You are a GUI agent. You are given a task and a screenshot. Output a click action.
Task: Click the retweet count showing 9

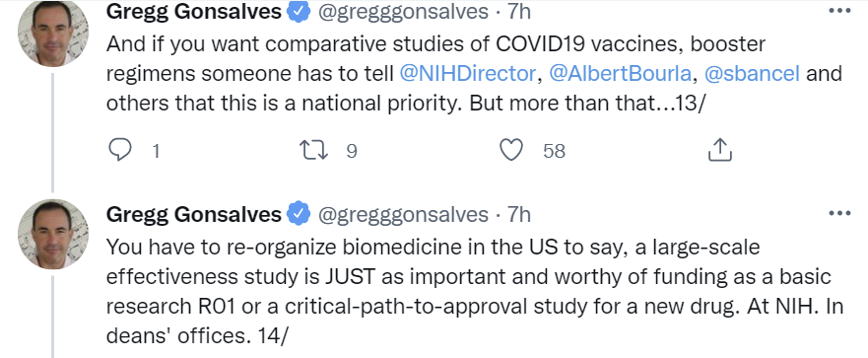(352, 151)
